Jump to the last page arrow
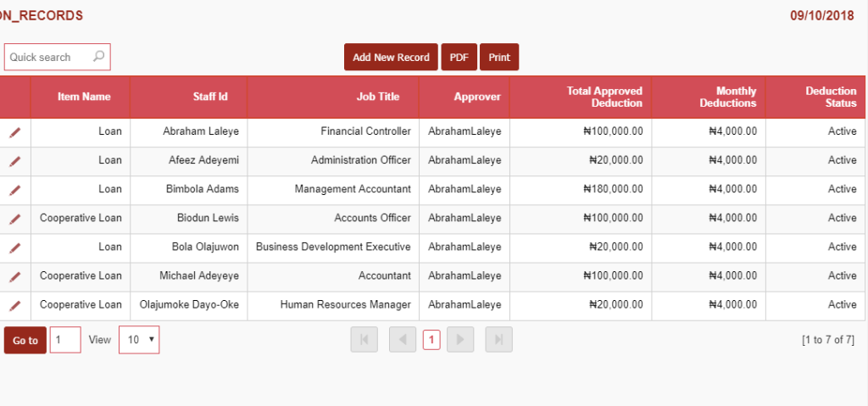 499,340
